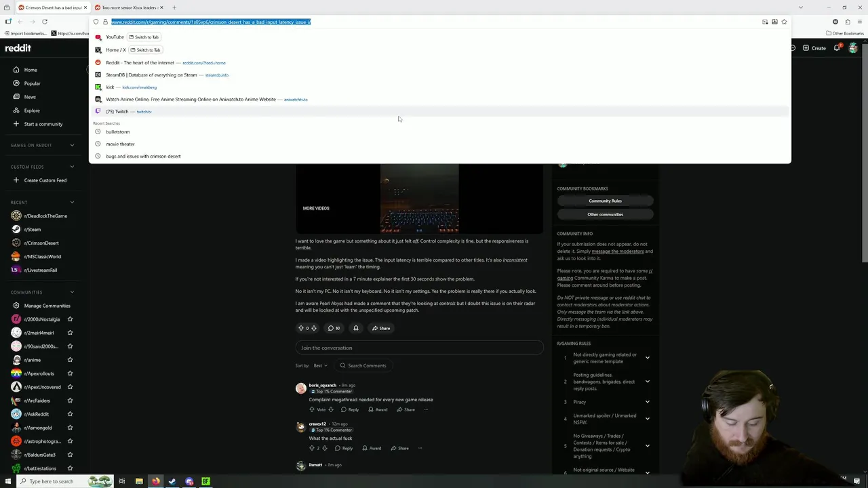
Task: Open r/CrimsonDesert from Recent
Action: (x=36, y=243)
